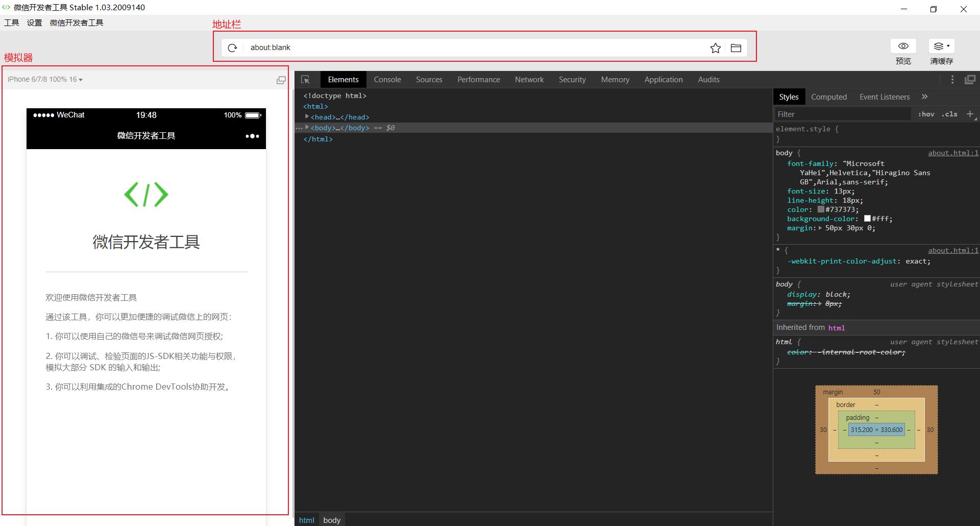Click the #737373 color swatch

pyautogui.click(x=821, y=209)
